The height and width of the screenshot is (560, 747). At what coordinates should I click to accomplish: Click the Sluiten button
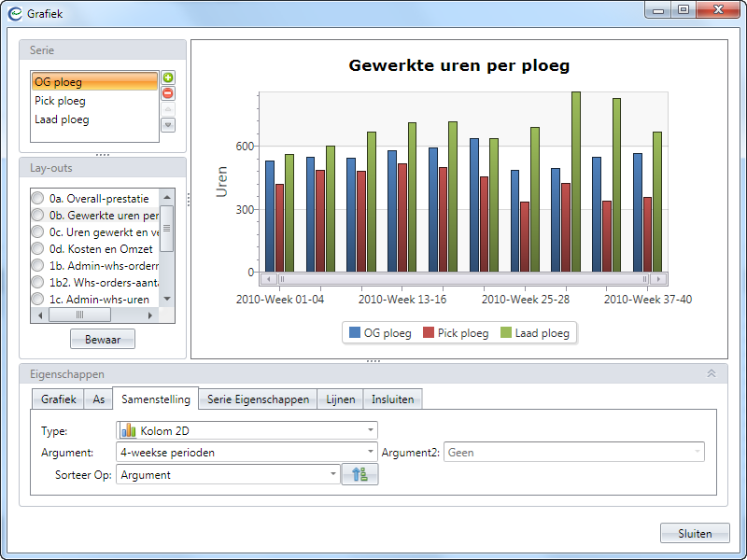(x=695, y=534)
